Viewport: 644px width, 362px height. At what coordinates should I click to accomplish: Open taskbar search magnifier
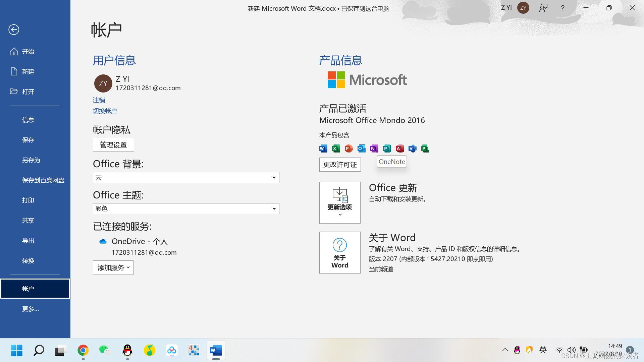coord(39,351)
